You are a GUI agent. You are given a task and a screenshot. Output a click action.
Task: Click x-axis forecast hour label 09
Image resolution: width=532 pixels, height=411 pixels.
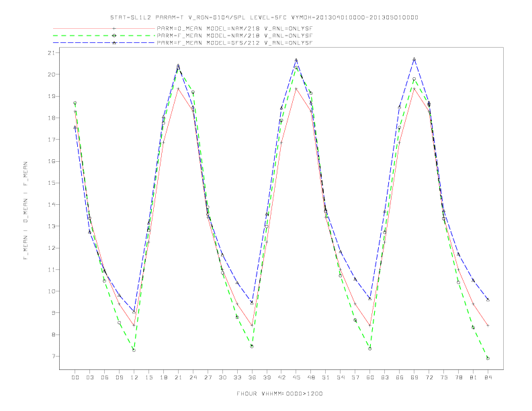pos(119,377)
